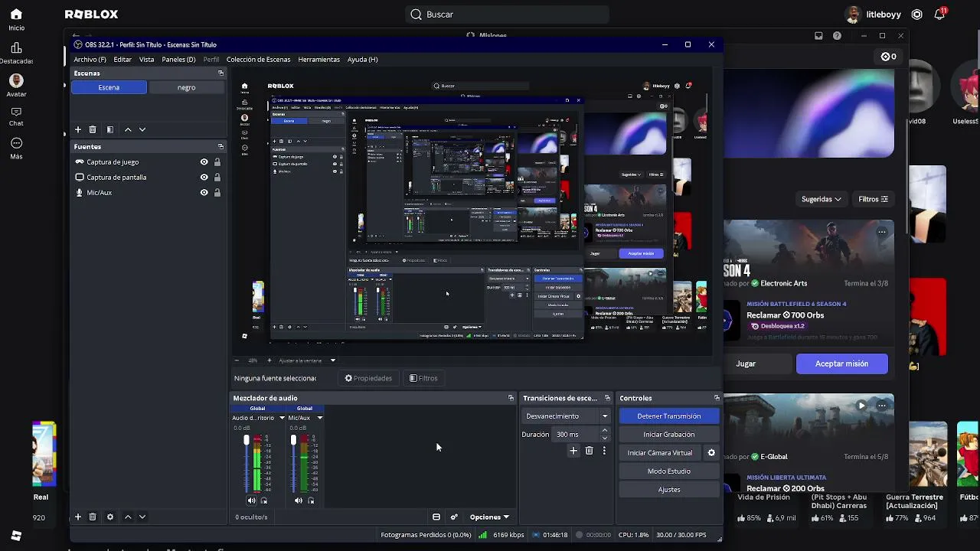The width and height of the screenshot is (980, 551).
Task: Toggle the lock on Mic/Aux source
Action: [x=217, y=193]
